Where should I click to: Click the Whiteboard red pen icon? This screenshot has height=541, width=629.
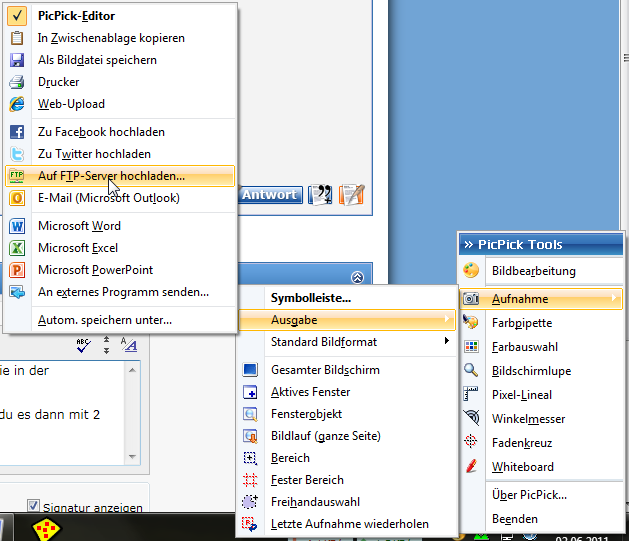tap(471, 466)
